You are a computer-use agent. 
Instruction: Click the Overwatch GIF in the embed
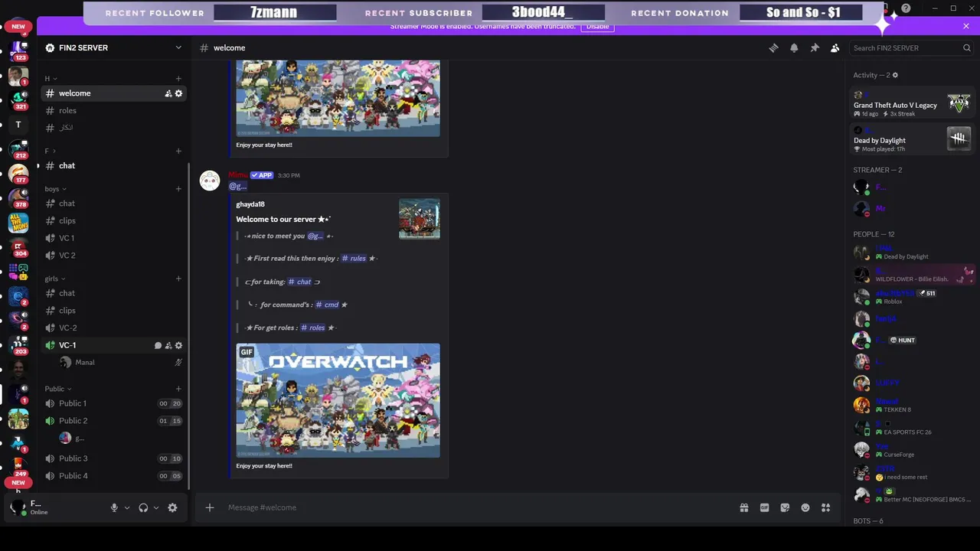pos(338,400)
